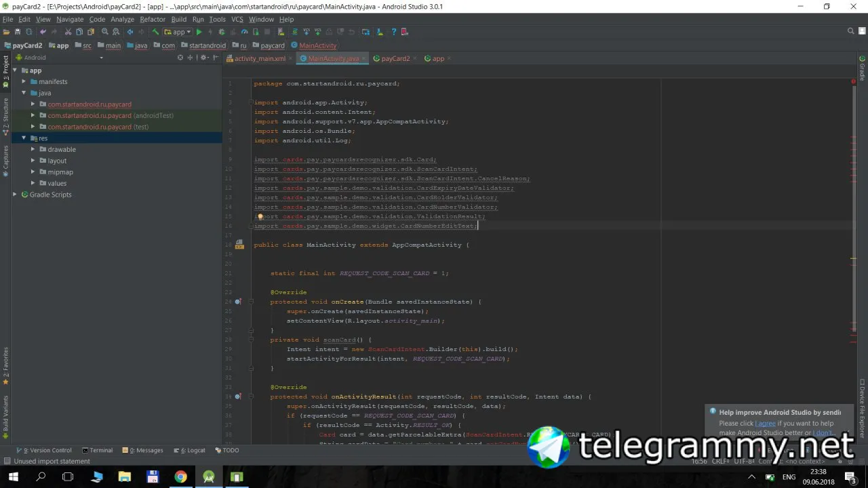
Task: Toggle the Terminal tool window
Action: [98, 450]
